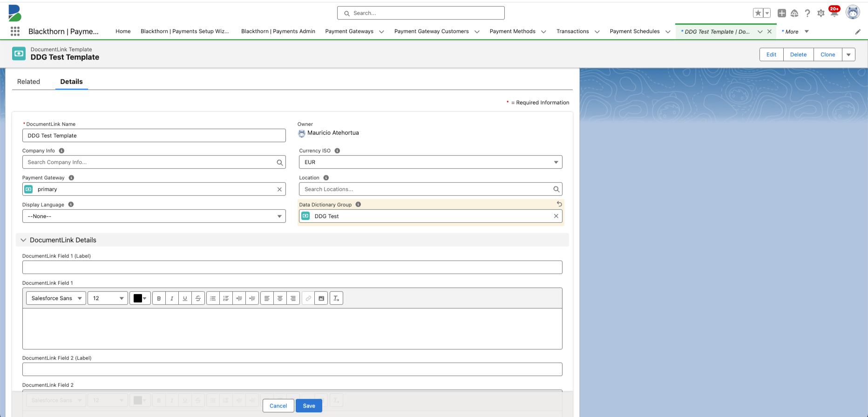Open the Payment Gateways nav dropdown chevron

pos(381,32)
